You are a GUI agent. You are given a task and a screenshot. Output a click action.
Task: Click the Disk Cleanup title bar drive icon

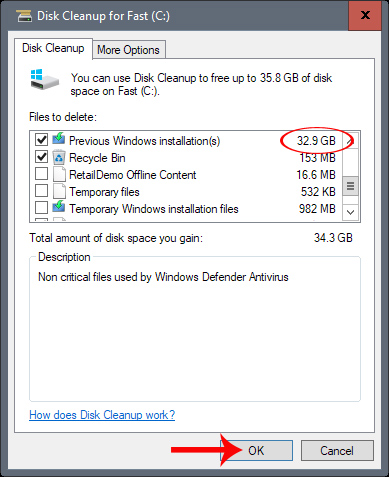click(24, 16)
